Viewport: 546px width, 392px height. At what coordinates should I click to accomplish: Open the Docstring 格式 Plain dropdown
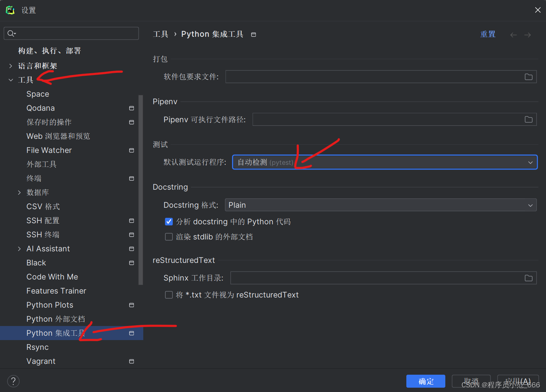click(381, 205)
